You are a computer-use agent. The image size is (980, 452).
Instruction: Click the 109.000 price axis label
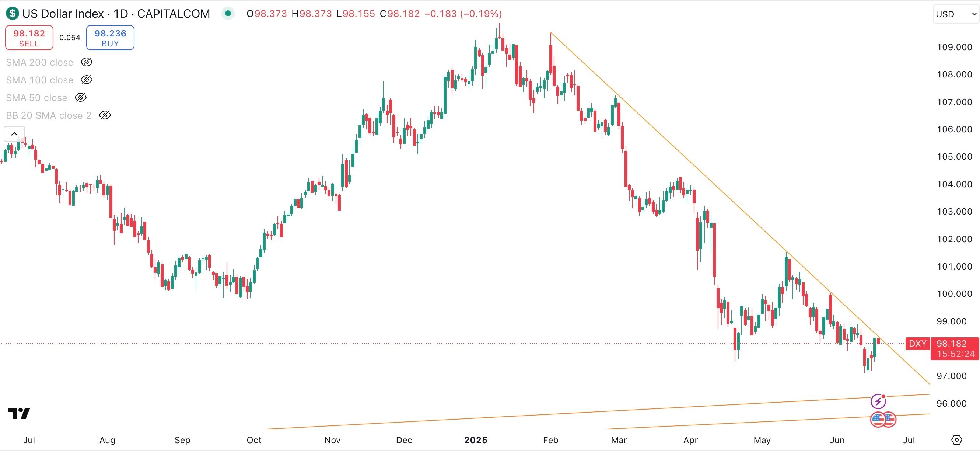[955, 47]
